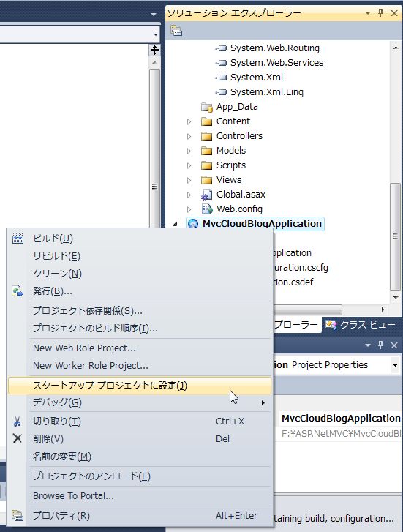Open the Properties panel window position dropdown
Image resolution: width=403 pixels, height=532 pixels.
tap(368, 345)
